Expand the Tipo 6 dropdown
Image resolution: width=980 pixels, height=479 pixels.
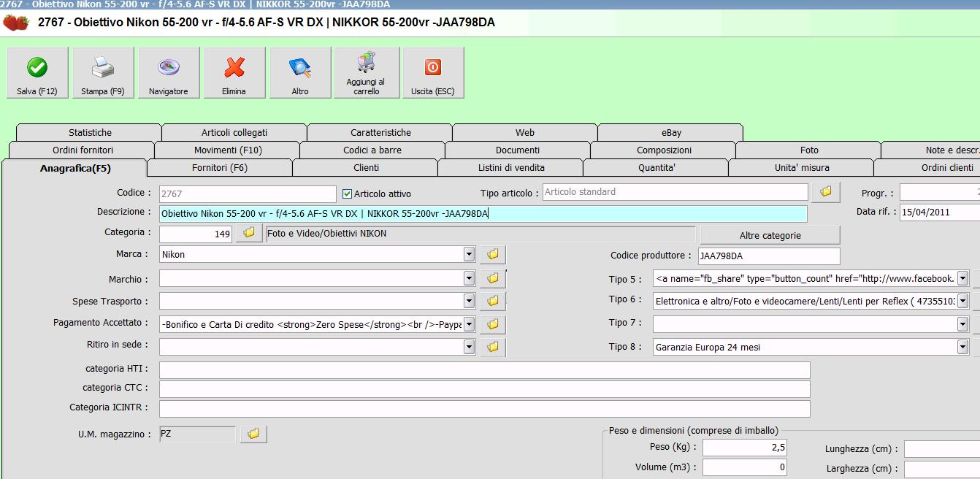click(962, 301)
